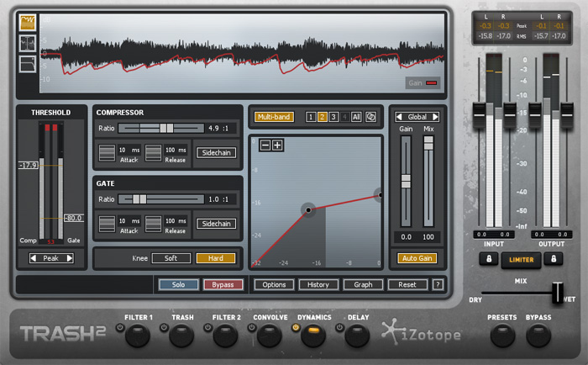The image size is (588, 365).
Task: Click the Gate Ratio slider
Action: point(161,199)
